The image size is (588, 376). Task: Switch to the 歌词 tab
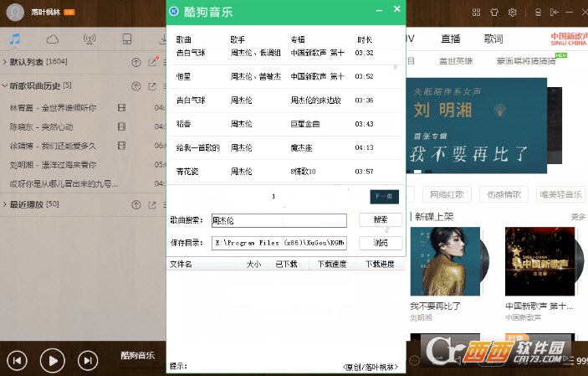493,39
